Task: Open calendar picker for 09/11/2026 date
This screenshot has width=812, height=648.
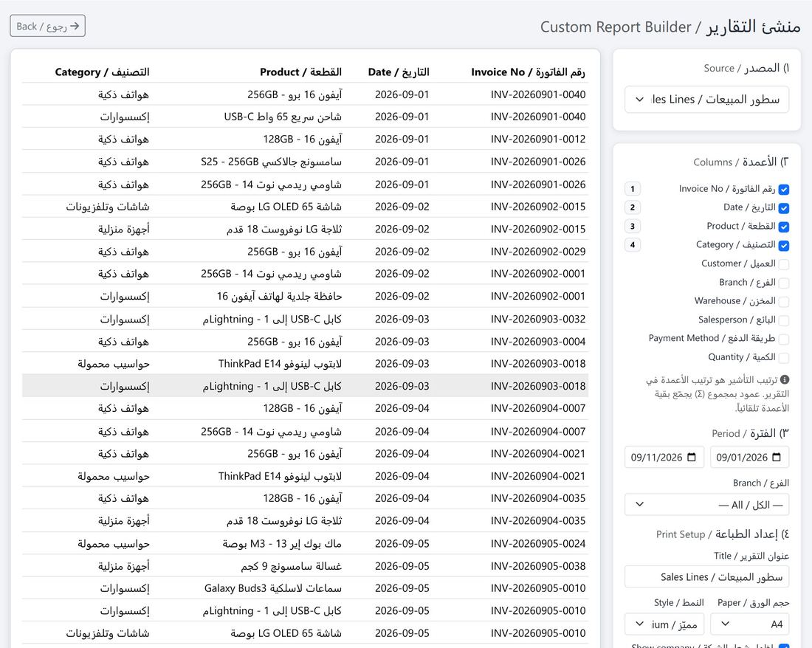Action: click(x=692, y=457)
